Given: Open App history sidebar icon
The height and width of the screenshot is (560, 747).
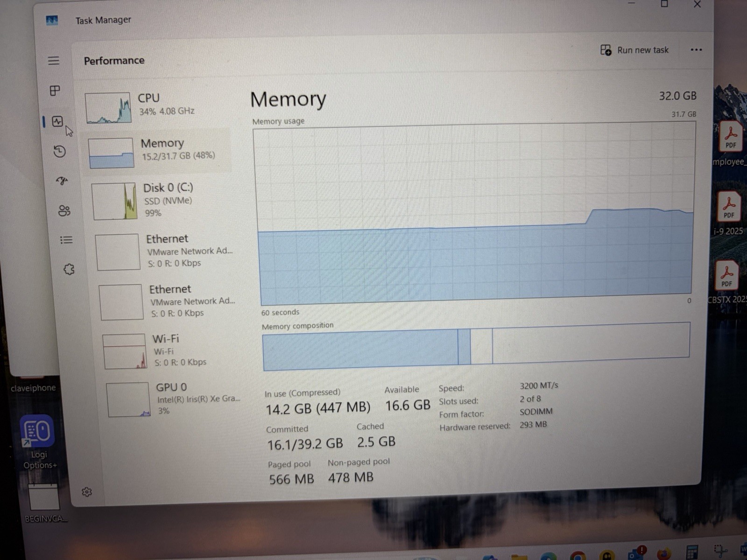Looking at the screenshot, I should pos(59,151).
